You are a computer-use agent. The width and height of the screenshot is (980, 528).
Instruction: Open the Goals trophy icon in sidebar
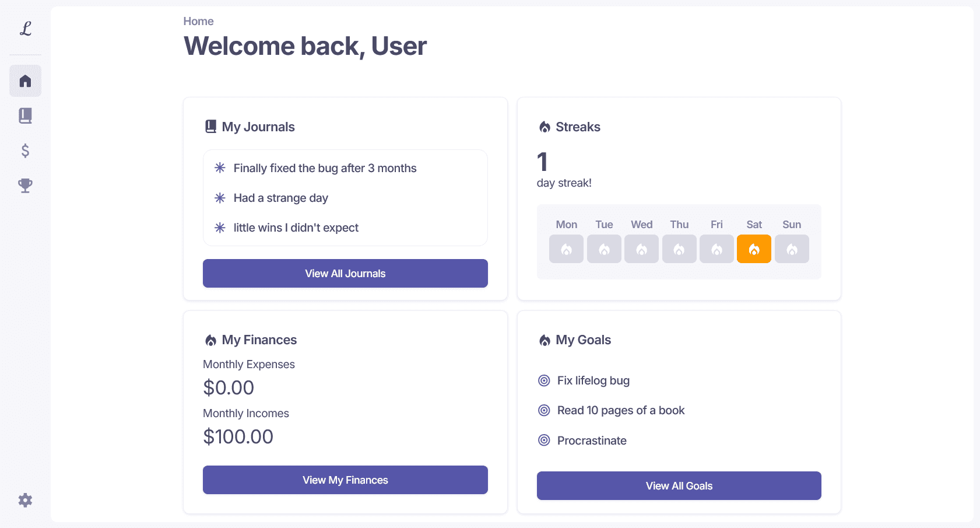(25, 186)
